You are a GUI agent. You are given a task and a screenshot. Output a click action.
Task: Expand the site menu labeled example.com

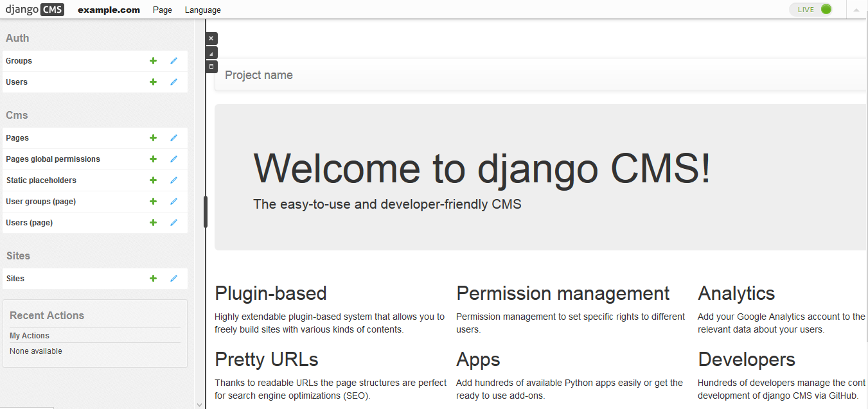[x=109, y=10]
